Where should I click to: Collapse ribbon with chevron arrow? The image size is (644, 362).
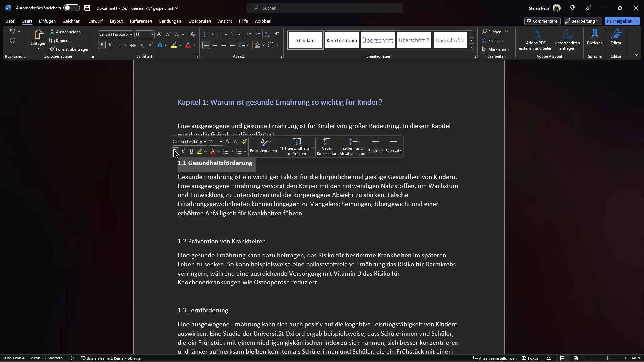click(636, 55)
